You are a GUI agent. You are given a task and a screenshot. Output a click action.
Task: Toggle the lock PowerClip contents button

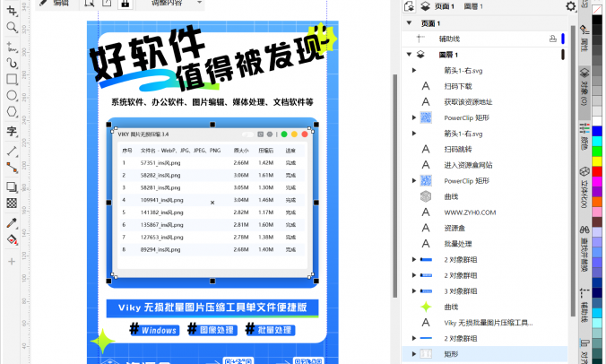tap(125, 4)
